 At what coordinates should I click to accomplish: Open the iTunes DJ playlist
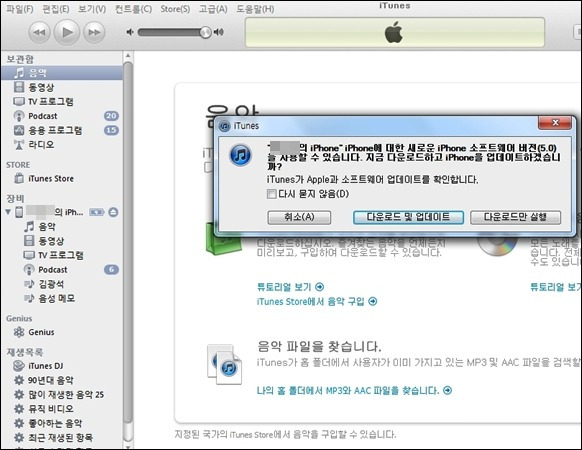(62, 366)
